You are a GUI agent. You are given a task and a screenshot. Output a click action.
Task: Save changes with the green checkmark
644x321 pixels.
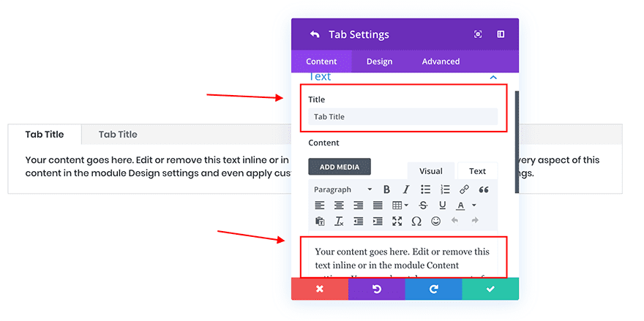pos(490,289)
